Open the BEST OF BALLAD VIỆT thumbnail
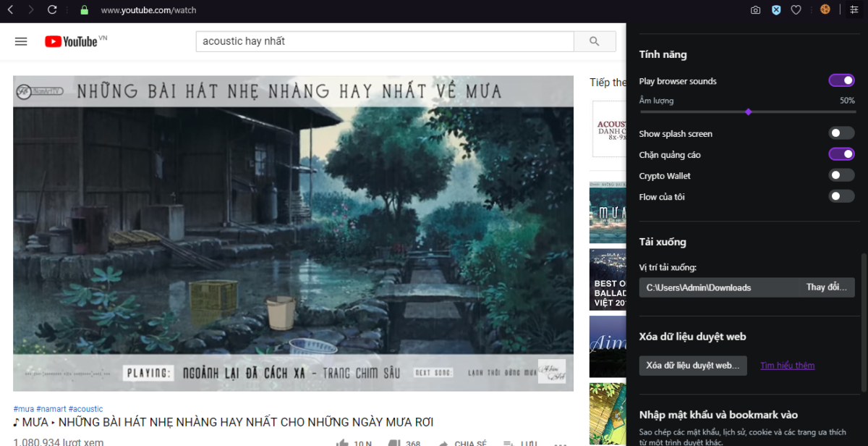This screenshot has width=868, height=446. (608, 279)
